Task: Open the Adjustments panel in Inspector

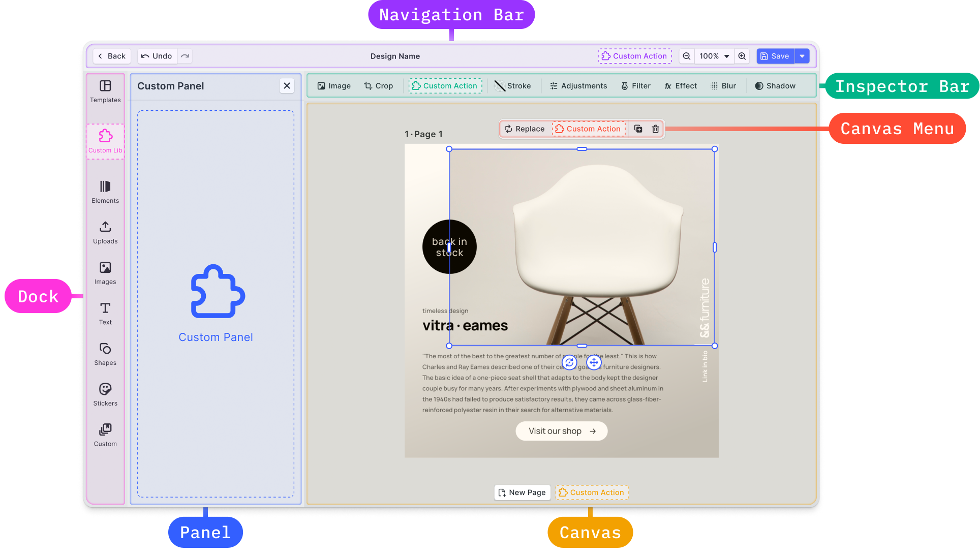Action: (x=577, y=85)
